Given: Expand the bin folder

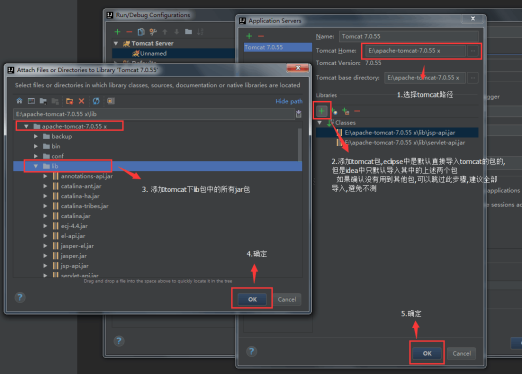Looking at the screenshot, I should click(36, 146).
